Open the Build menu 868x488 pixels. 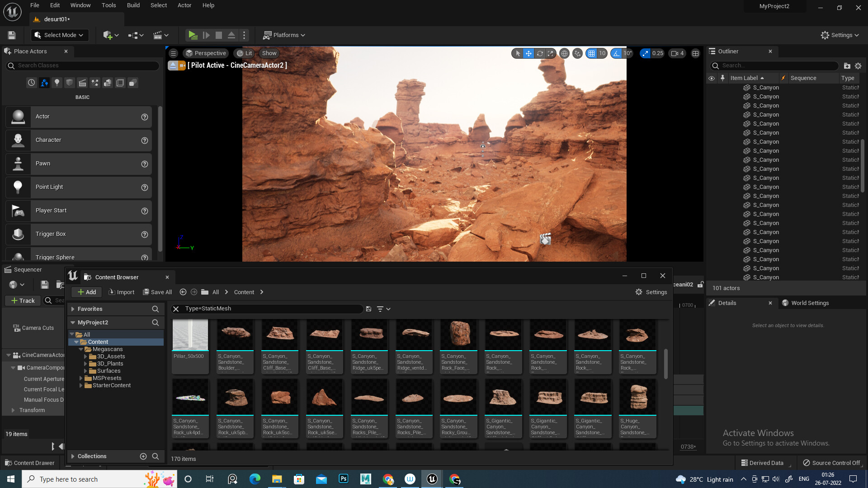pos(133,5)
